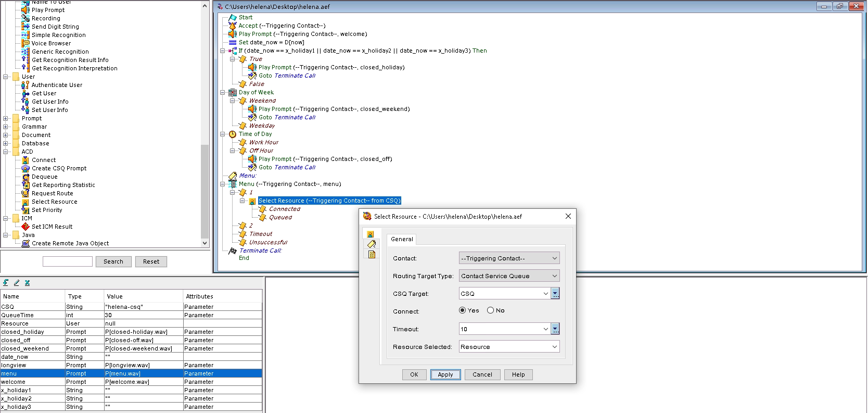Select the Set ICM Result step icon

[x=25, y=227]
